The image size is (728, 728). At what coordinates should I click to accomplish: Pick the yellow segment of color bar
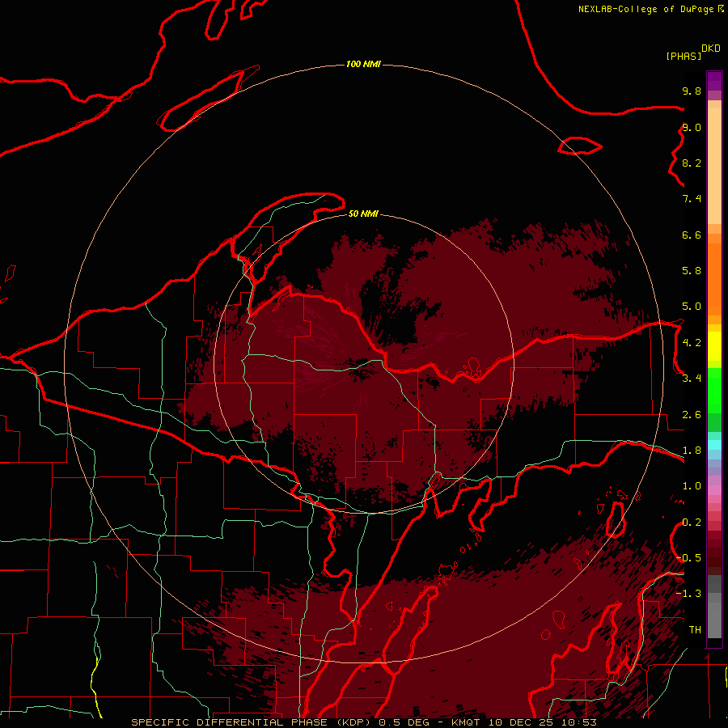[714, 345]
